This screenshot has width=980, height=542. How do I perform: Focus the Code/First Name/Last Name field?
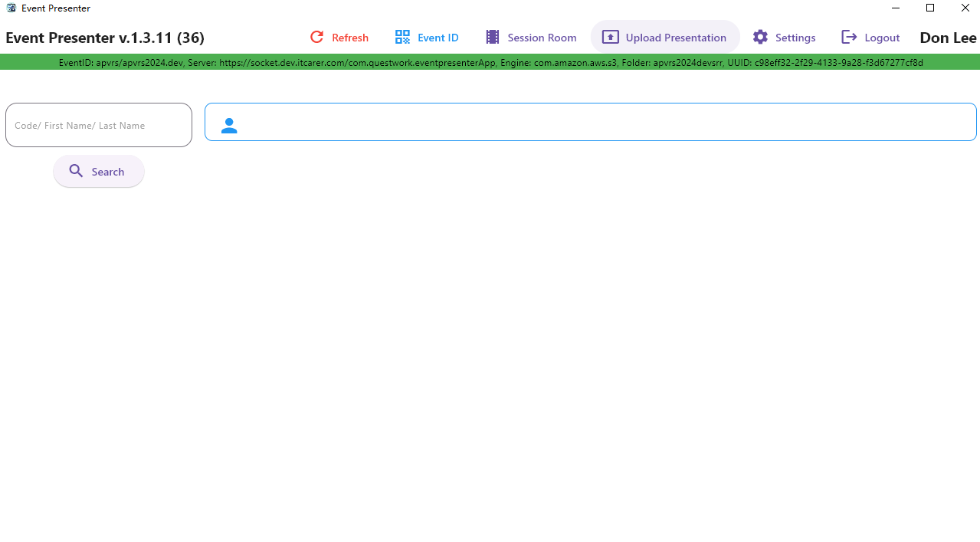coord(99,125)
